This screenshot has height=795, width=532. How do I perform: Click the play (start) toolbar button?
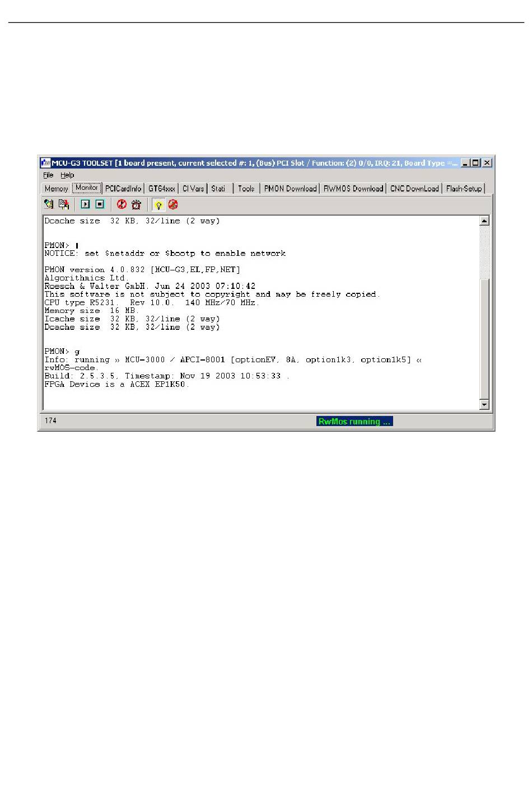tap(85, 204)
